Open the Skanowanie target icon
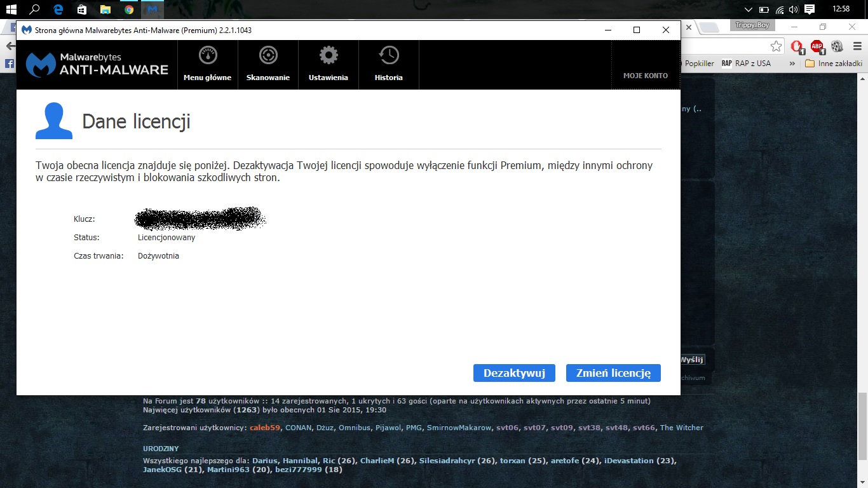Viewport: 868px width, 488px height. coord(268,55)
